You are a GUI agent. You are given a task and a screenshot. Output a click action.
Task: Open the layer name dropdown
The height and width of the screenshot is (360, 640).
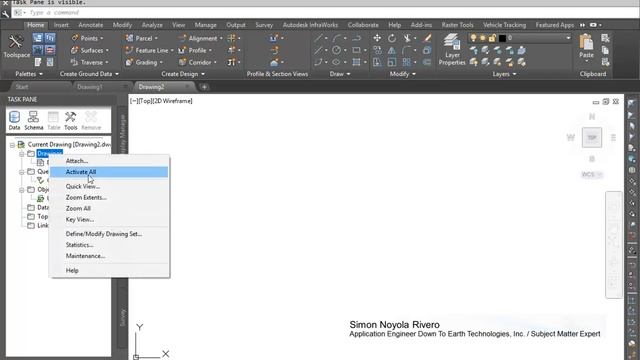pyautogui.click(x=568, y=38)
